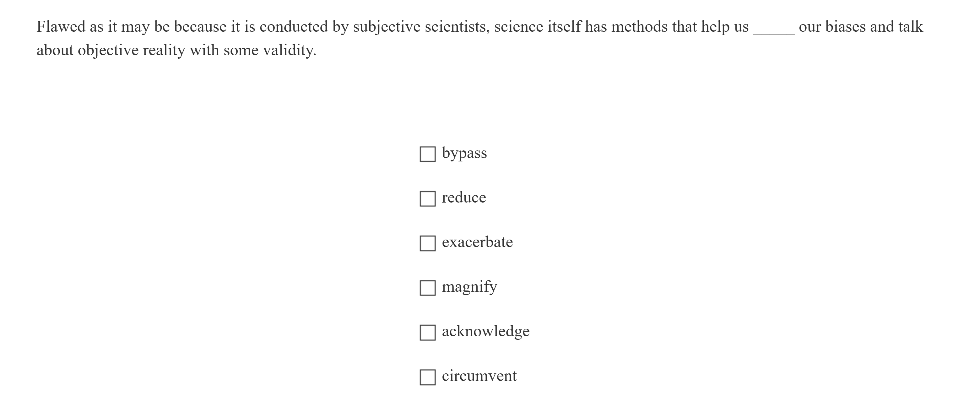The width and height of the screenshot is (980, 396).
Task: Click the word magnify
Action: tap(469, 287)
